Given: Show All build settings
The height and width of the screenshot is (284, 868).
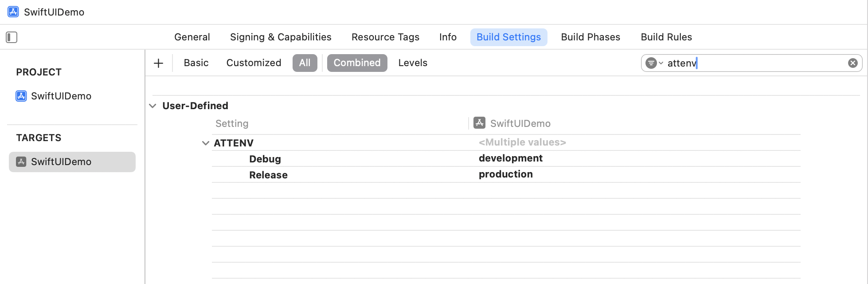Looking at the screenshot, I should pyautogui.click(x=305, y=63).
